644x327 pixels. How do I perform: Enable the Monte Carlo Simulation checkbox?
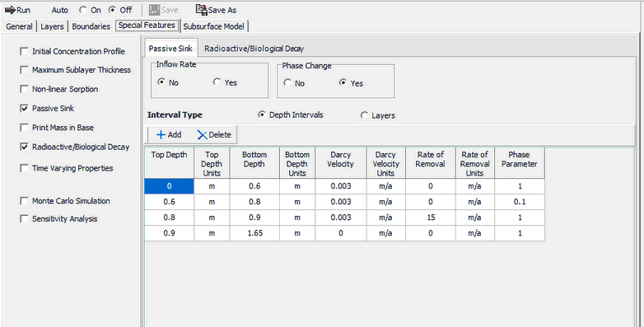(x=24, y=201)
